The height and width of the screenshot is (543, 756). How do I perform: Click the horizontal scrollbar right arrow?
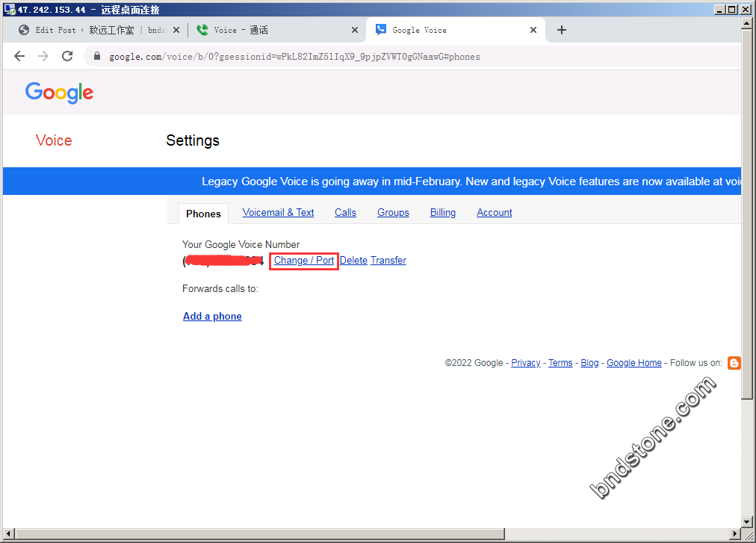735,534
